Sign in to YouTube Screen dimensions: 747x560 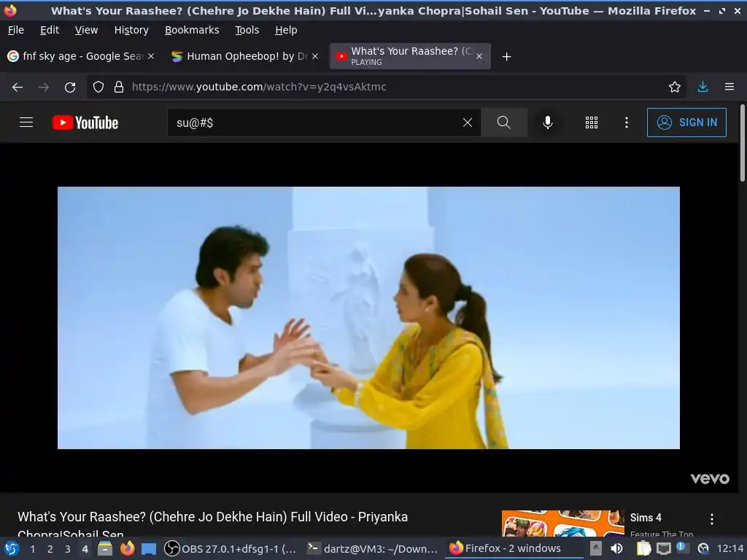[x=686, y=122]
